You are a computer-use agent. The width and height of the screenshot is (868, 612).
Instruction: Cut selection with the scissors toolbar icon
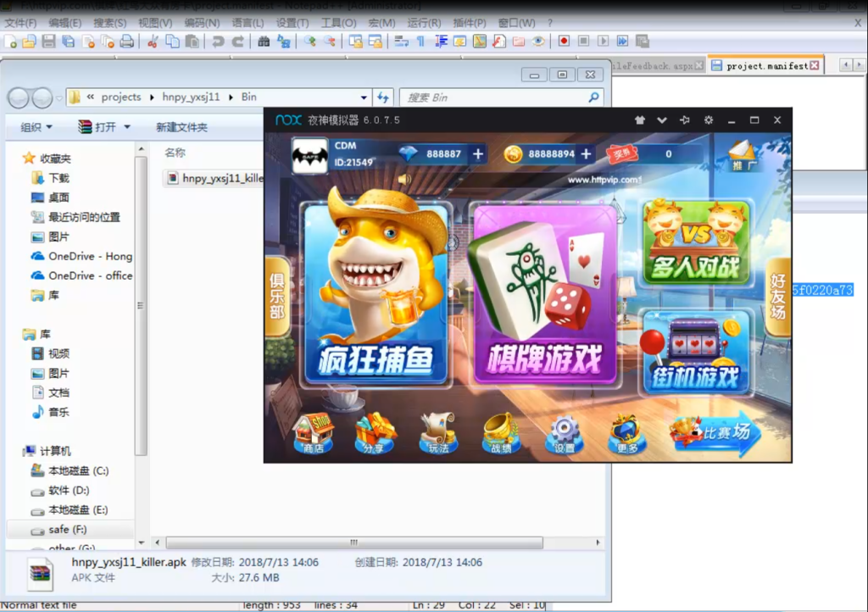153,42
